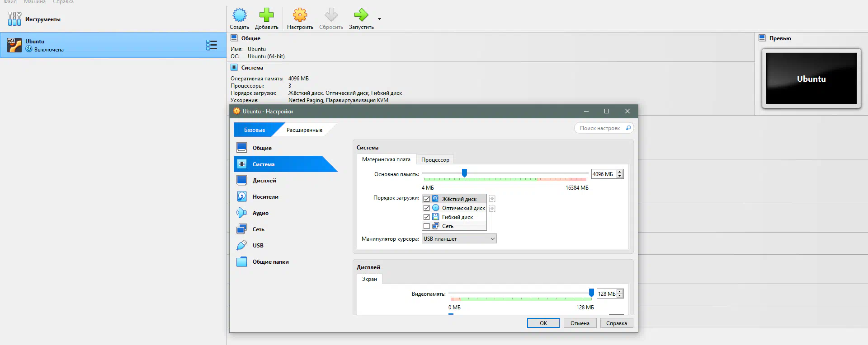Select the Экран tab in Дисплей
Image resolution: width=868 pixels, height=345 pixels.
click(369, 279)
